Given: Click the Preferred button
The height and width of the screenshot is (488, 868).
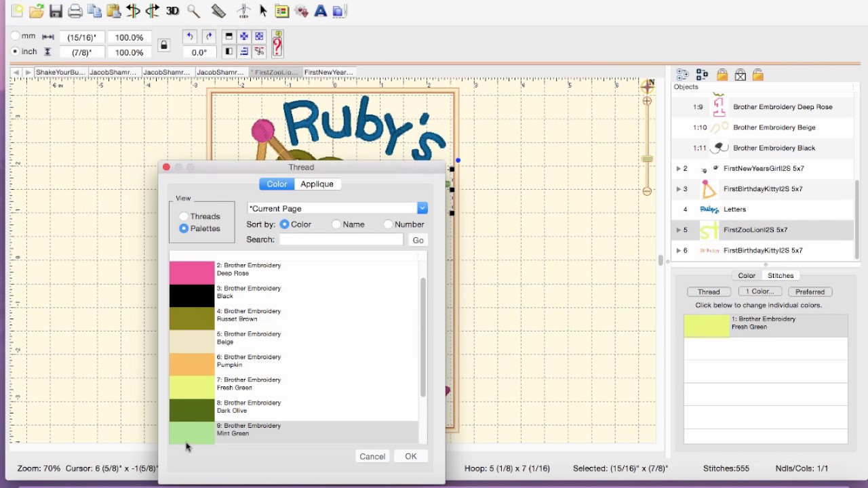Looking at the screenshot, I should click(x=810, y=291).
